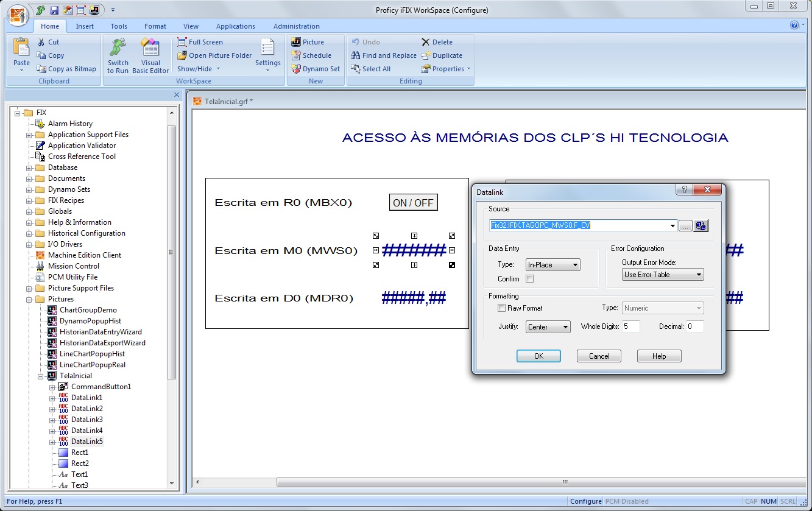Create a new Dynamo Set

(x=316, y=69)
